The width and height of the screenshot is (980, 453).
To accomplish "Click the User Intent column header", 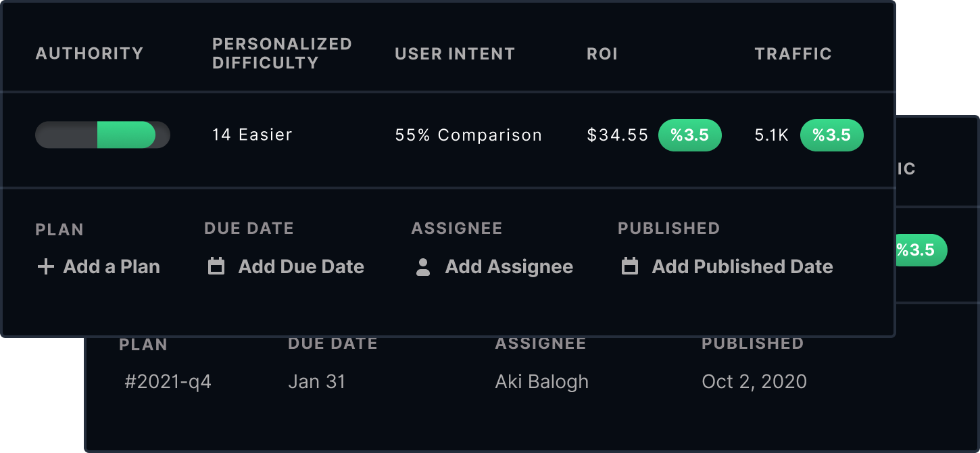I will (455, 54).
